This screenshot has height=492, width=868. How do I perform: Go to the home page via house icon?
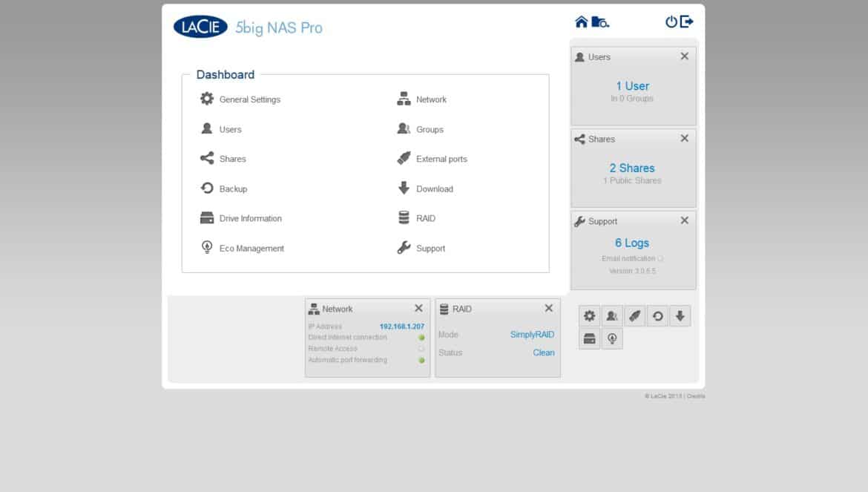click(581, 22)
